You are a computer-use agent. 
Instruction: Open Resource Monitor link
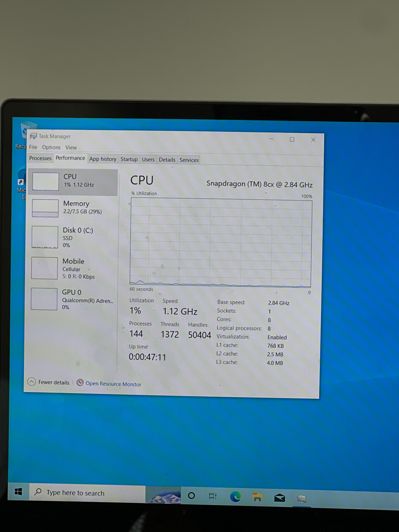tap(113, 384)
